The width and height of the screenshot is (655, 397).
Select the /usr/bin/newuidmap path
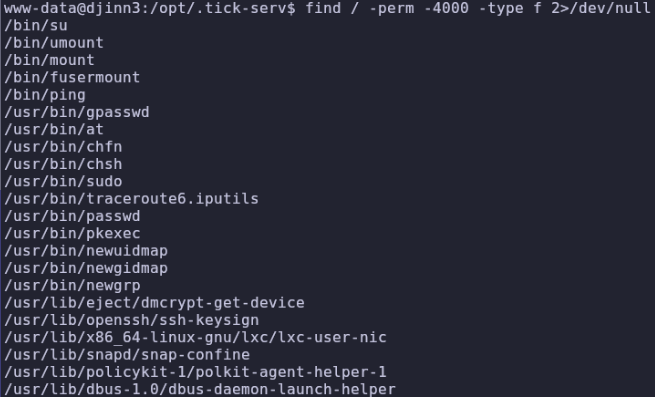pyautogui.click(x=86, y=251)
